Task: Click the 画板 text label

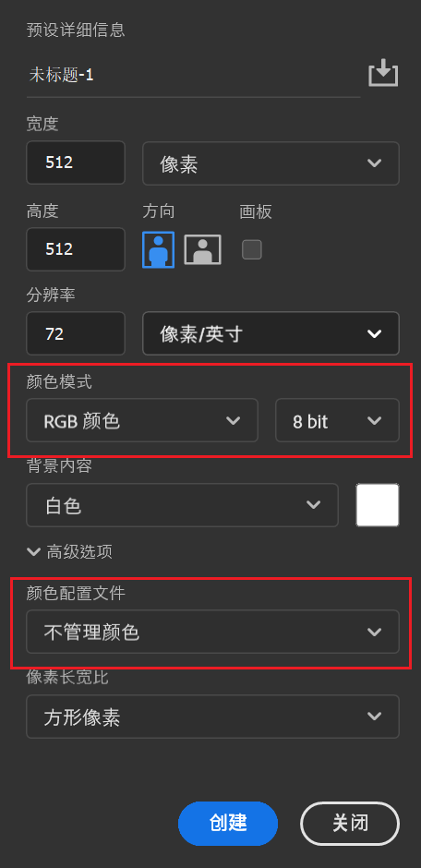Action: [x=256, y=211]
